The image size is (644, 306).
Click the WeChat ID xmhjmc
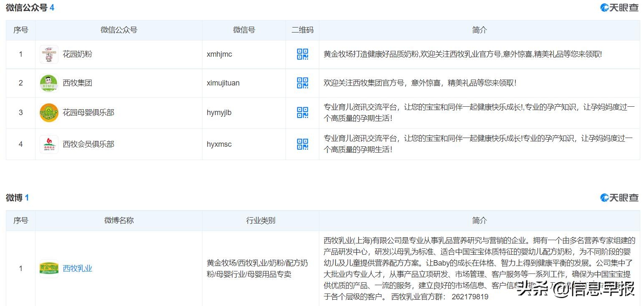pos(219,54)
